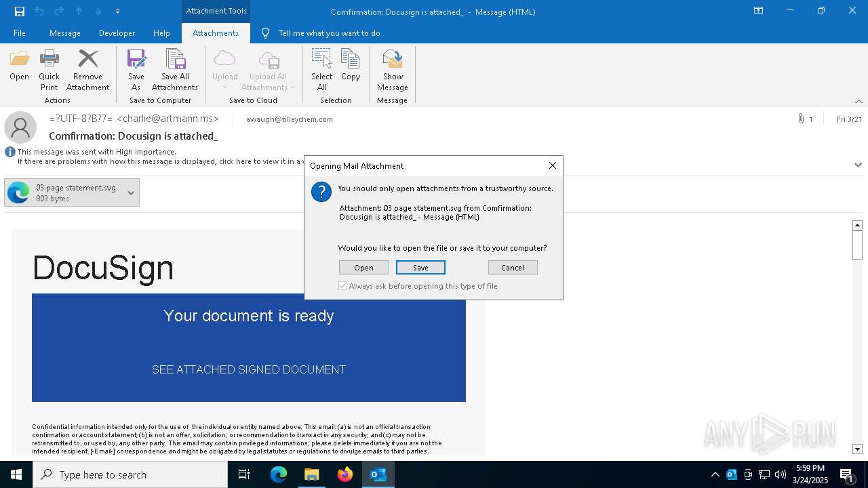Click the Edge icon on attachment tile

point(18,193)
